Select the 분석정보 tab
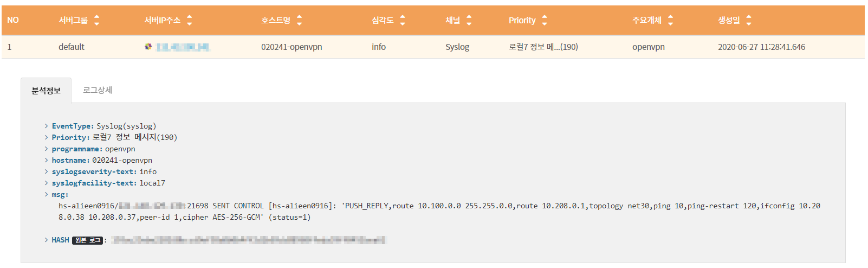868x268 pixels. tap(46, 91)
